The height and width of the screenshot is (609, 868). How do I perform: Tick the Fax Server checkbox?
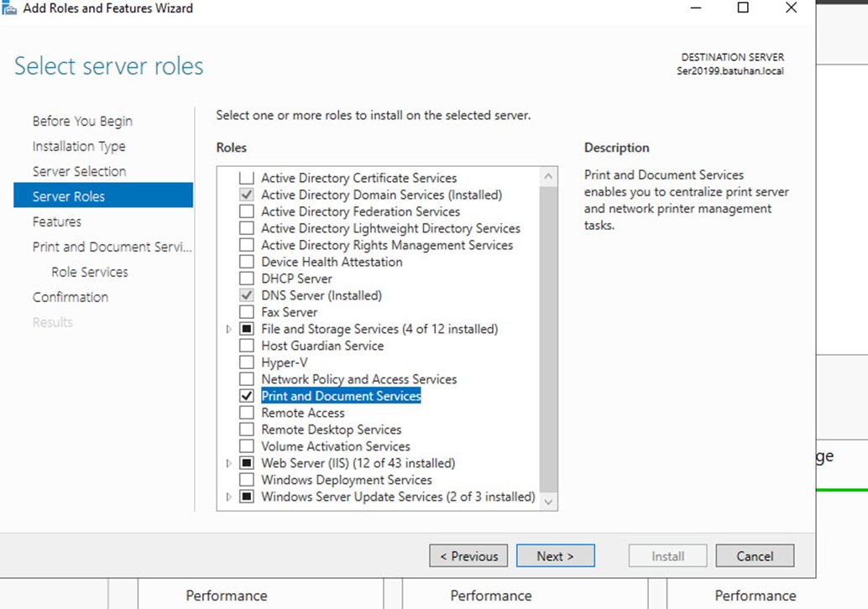[246, 312]
